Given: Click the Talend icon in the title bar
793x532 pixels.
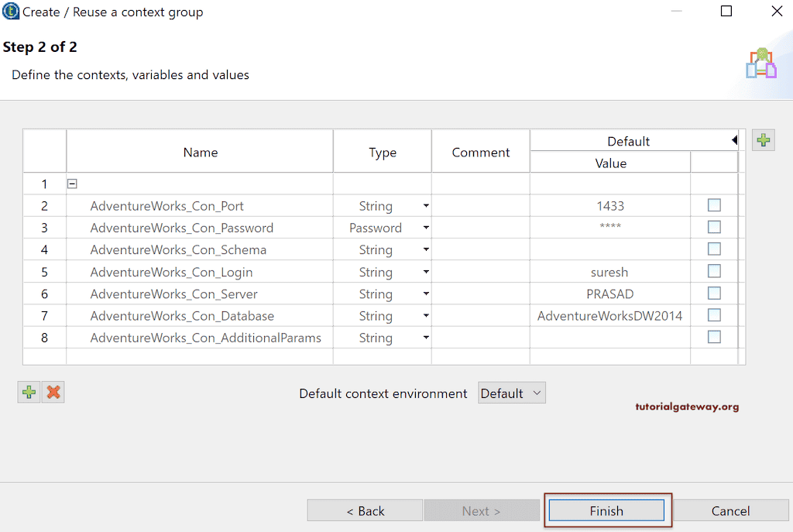Looking at the screenshot, I should pyautogui.click(x=11, y=12).
